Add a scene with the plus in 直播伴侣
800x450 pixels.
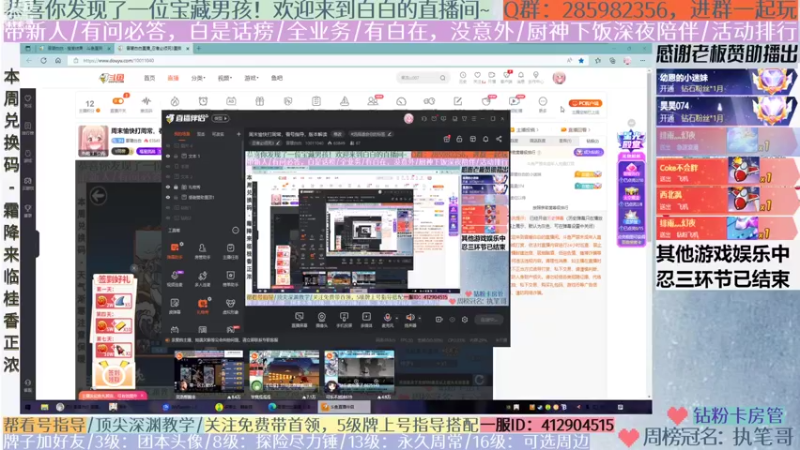pyautogui.click(x=238, y=134)
